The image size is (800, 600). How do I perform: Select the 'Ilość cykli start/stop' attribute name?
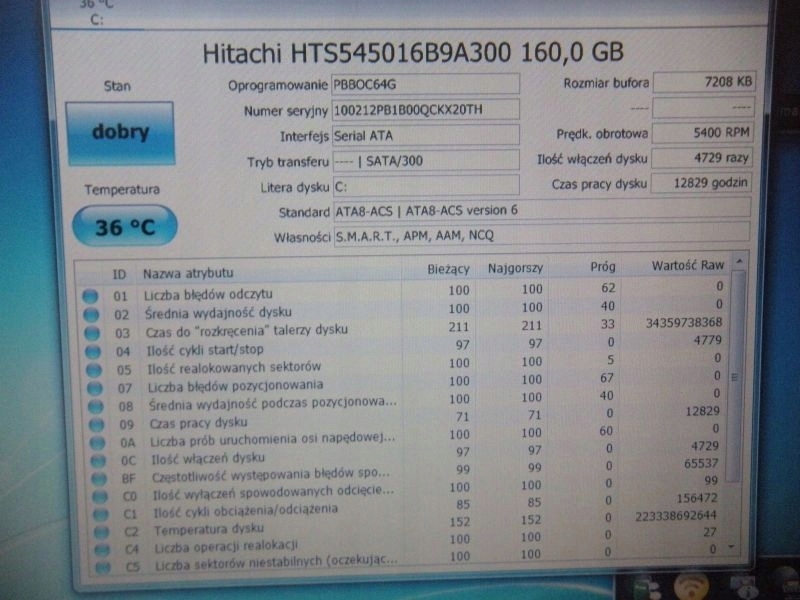coord(205,350)
